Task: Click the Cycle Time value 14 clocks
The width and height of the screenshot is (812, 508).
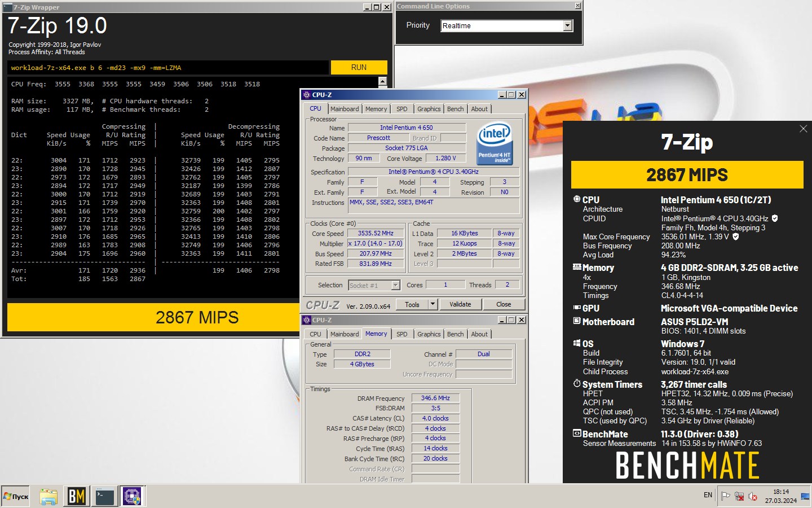Action: [435, 448]
